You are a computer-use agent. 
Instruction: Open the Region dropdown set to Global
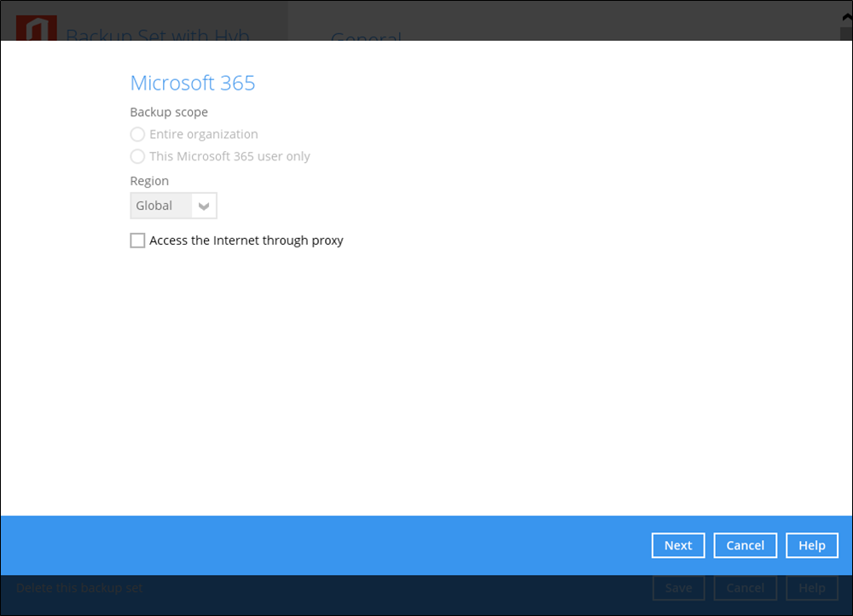click(x=173, y=206)
